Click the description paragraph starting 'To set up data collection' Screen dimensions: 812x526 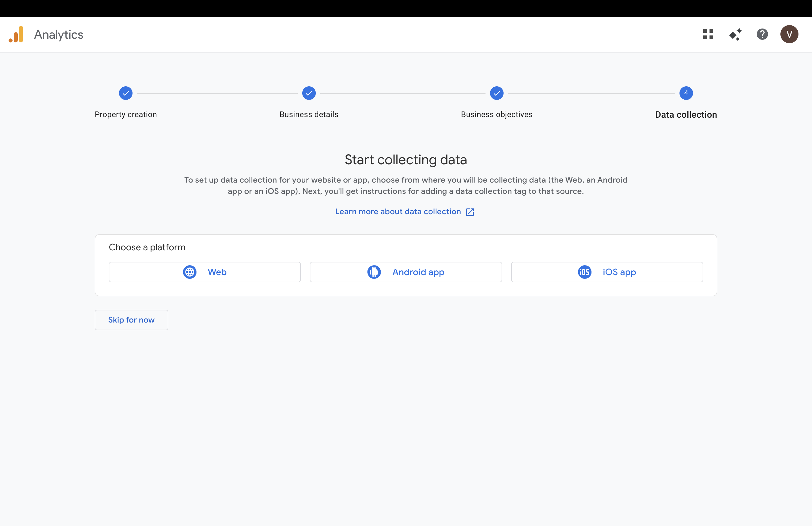coord(406,185)
